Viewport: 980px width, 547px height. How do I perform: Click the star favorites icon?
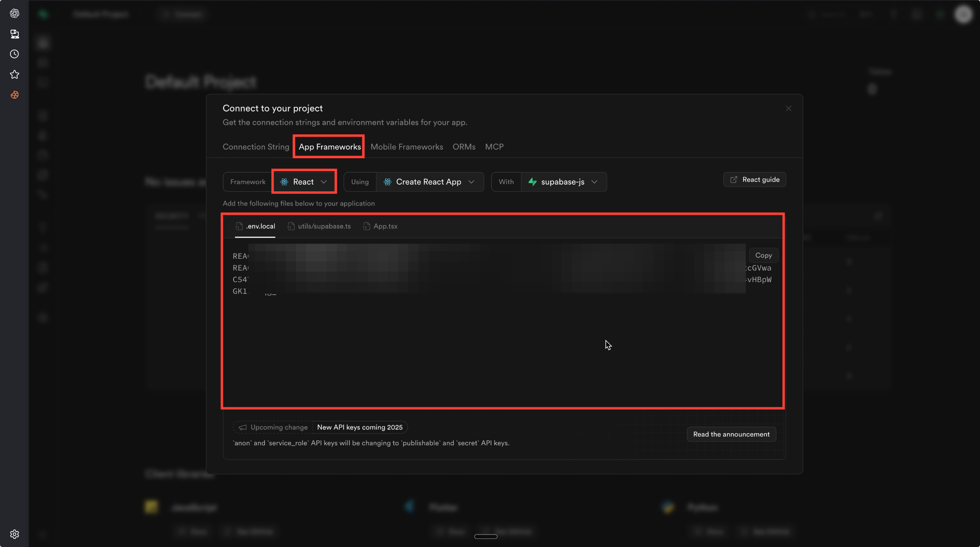pos(14,75)
